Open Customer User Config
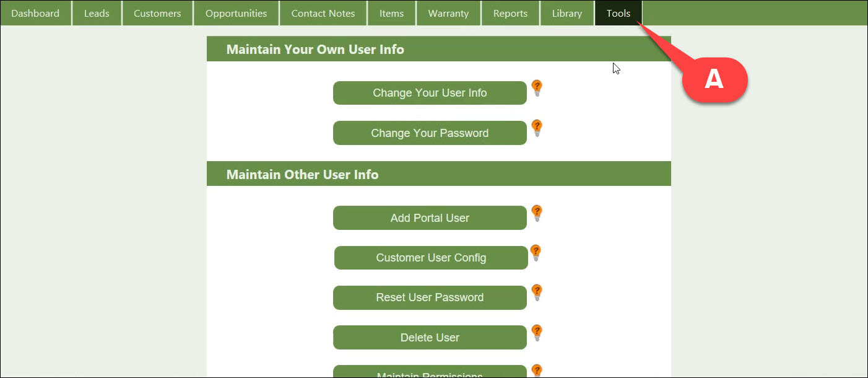868x378 pixels. pyautogui.click(x=431, y=258)
